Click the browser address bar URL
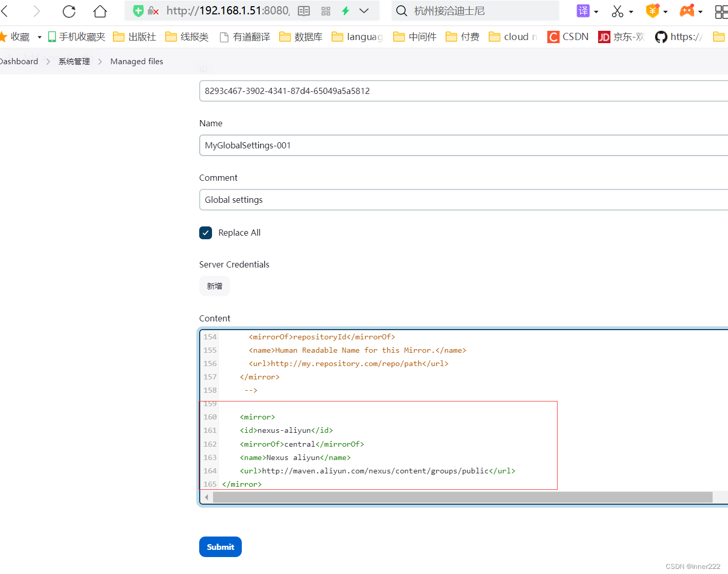728x574 pixels. click(x=227, y=11)
